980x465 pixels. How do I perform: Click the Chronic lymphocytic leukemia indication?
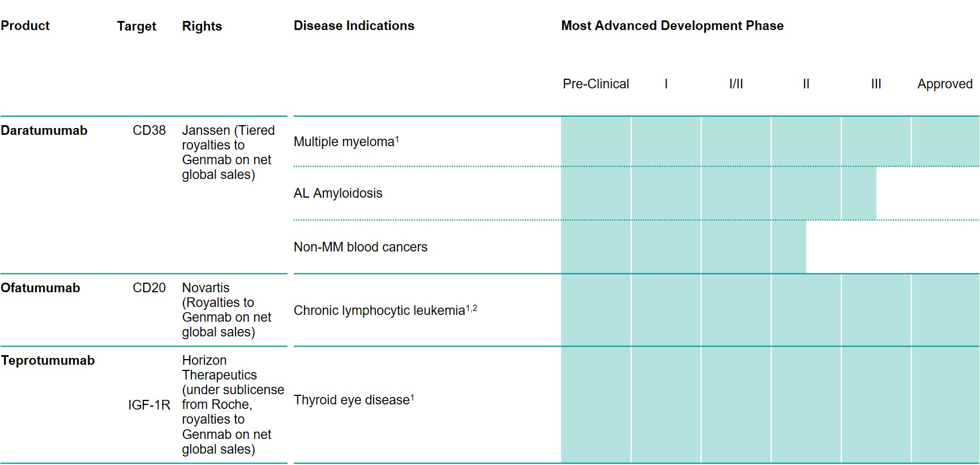point(379,311)
